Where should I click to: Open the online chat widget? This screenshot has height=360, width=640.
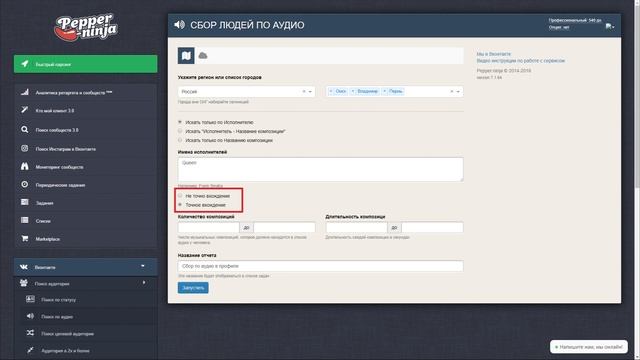589,347
